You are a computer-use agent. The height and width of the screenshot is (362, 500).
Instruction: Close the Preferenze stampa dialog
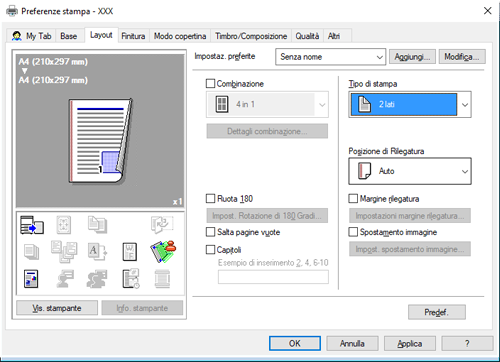tap(487, 11)
